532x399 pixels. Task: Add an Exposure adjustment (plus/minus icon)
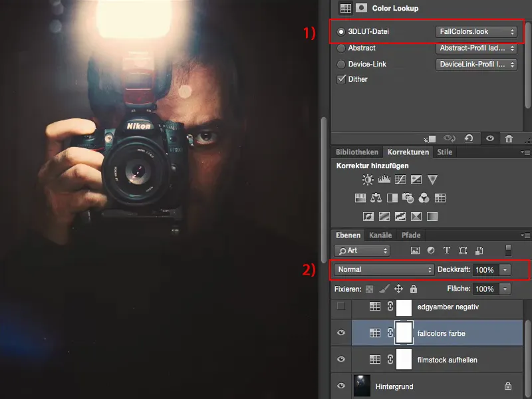point(416,179)
